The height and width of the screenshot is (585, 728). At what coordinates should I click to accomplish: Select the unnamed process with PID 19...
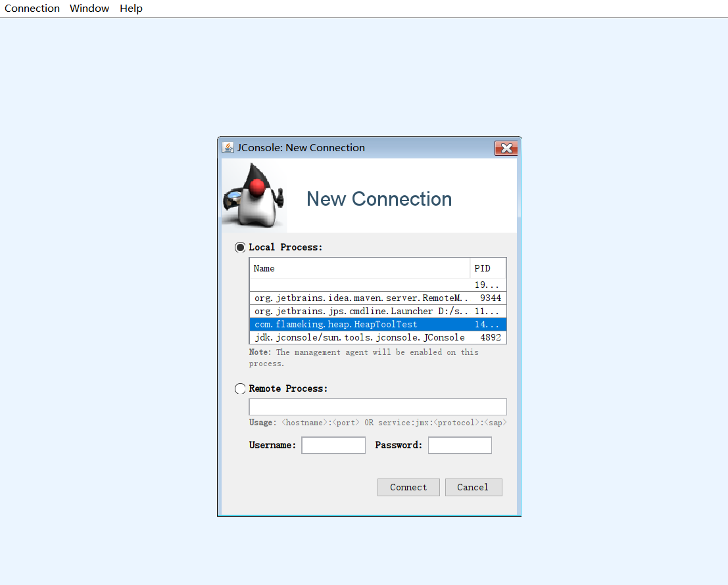coord(378,285)
